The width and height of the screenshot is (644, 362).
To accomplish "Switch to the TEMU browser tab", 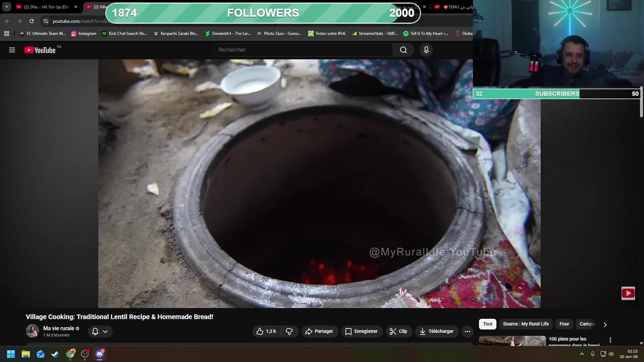I will (x=453, y=7).
